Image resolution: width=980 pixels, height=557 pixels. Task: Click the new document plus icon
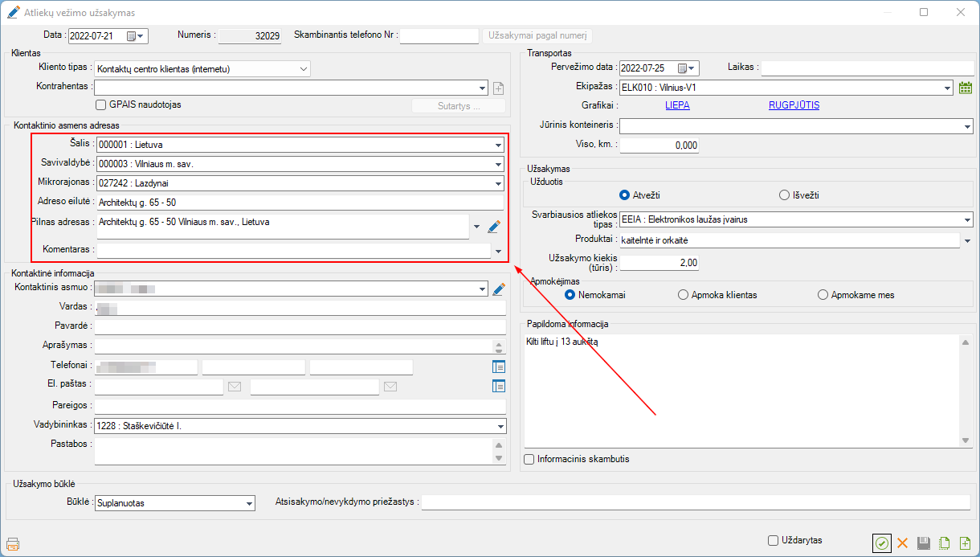(x=965, y=543)
